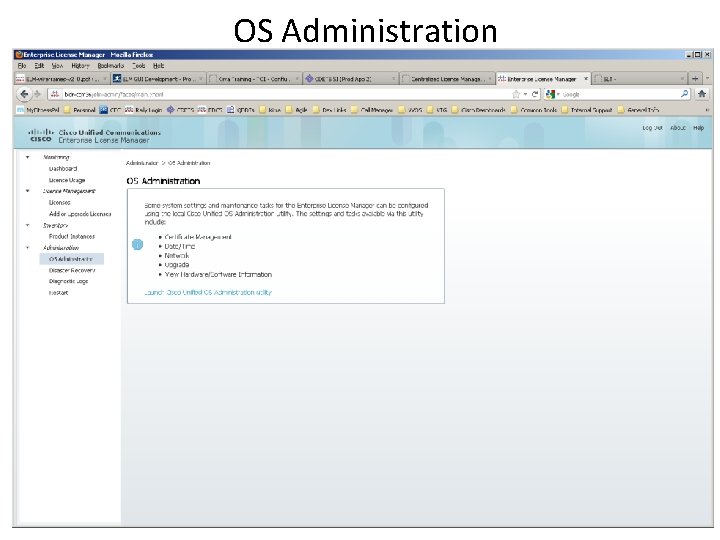720x540 pixels.
Task: Open the Rally Login bookmark
Action: (143, 110)
